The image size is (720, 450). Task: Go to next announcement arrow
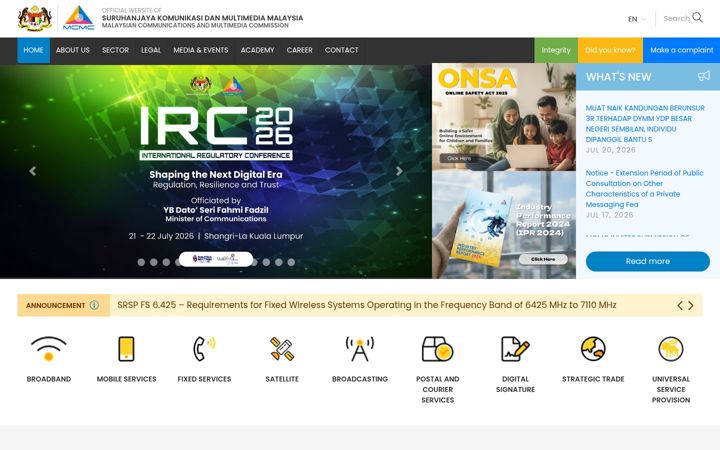[691, 305]
